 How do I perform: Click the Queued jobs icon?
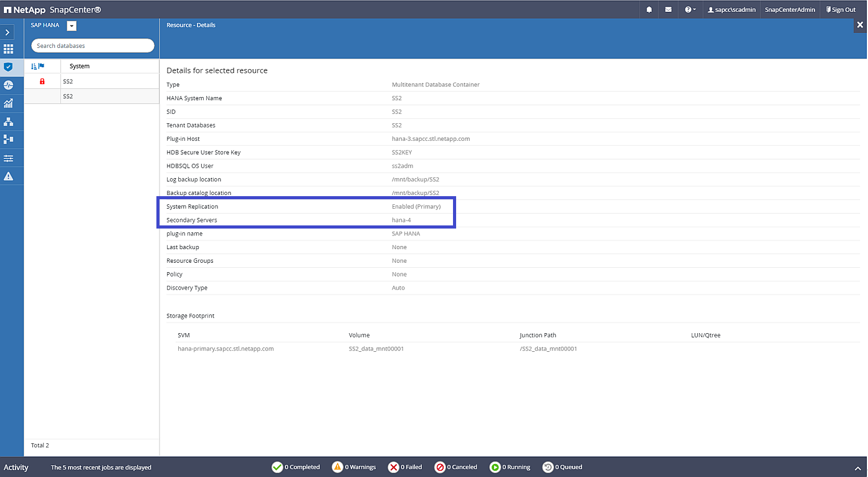[x=548, y=467]
